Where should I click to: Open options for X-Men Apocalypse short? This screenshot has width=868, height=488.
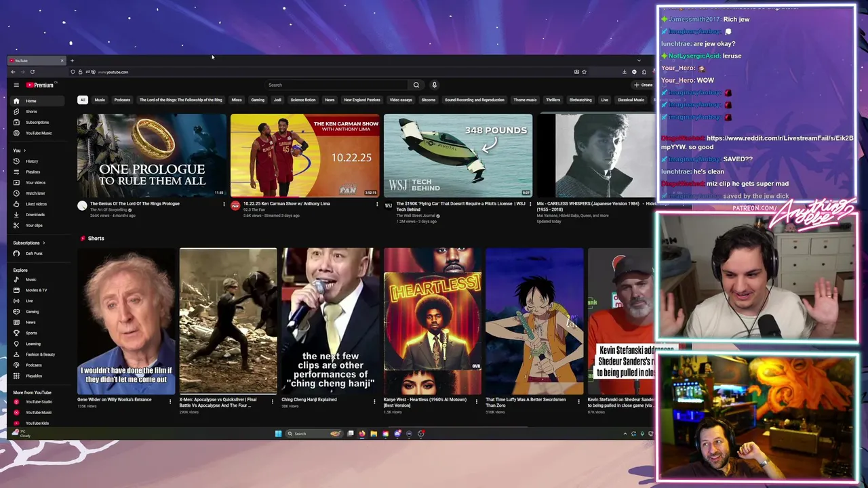pos(272,401)
